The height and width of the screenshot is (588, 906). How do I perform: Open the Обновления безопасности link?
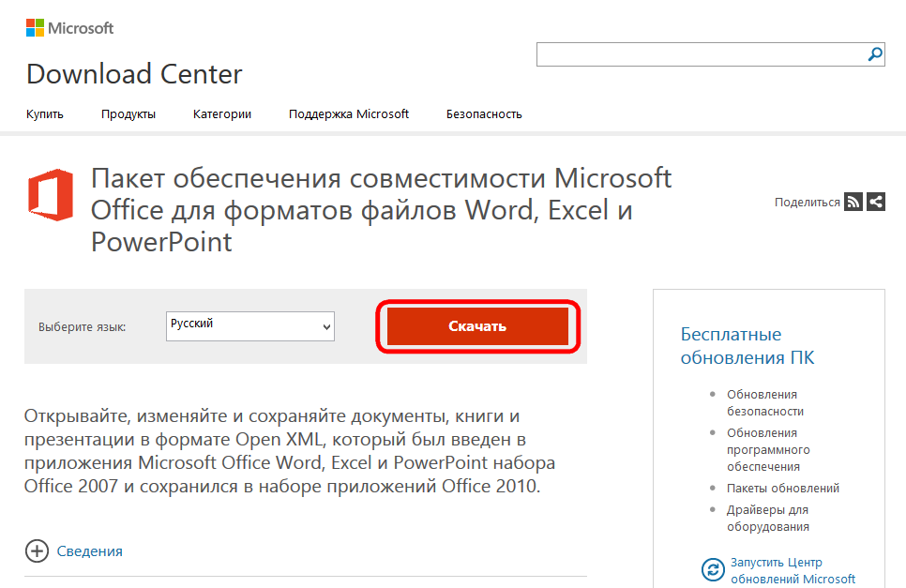[x=764, y=402]
